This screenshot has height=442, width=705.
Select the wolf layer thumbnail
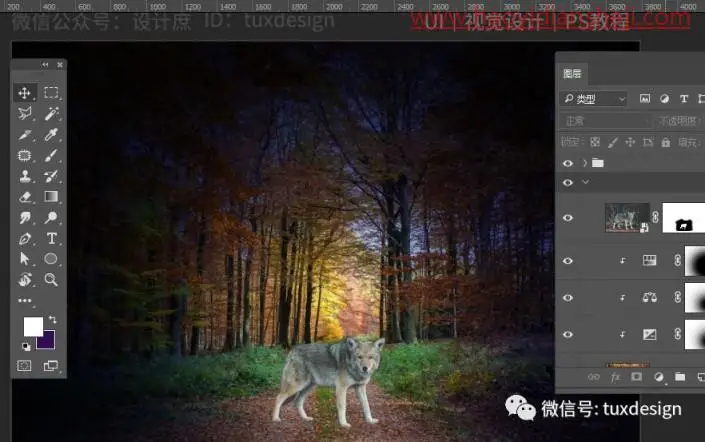tap(627, 217)
